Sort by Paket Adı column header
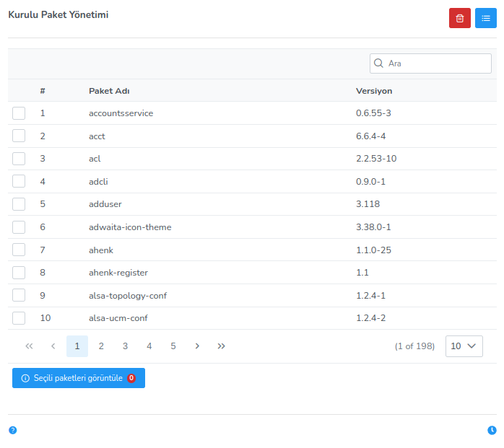The width and height of the screenshot is (504, 448). point(109,91)
